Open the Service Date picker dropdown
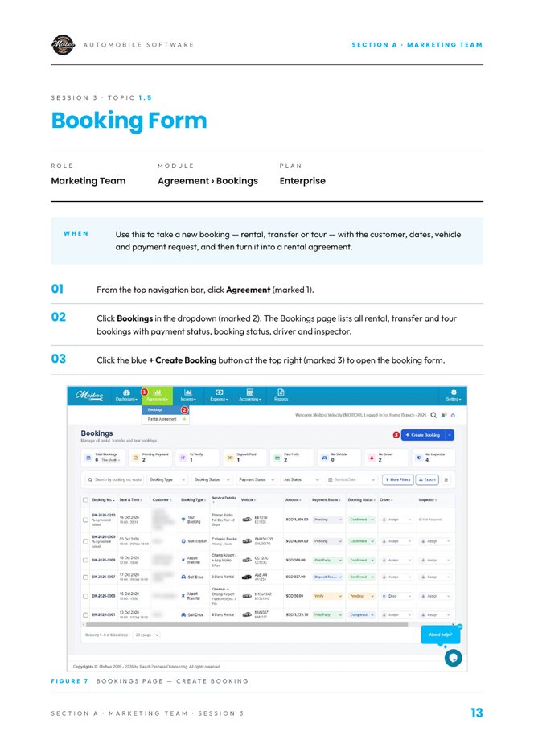The width and height of the screenshot is (534, 756). point(351,479)
